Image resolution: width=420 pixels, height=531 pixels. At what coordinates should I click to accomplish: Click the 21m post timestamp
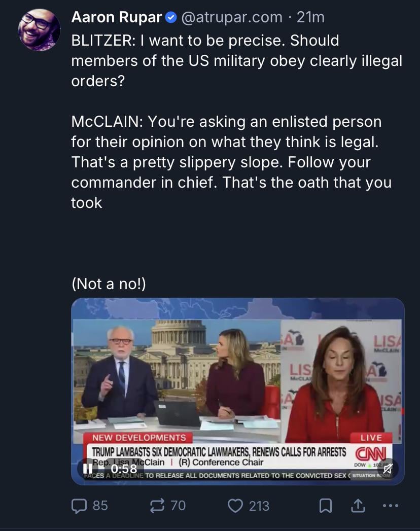(x=310, y=17)
